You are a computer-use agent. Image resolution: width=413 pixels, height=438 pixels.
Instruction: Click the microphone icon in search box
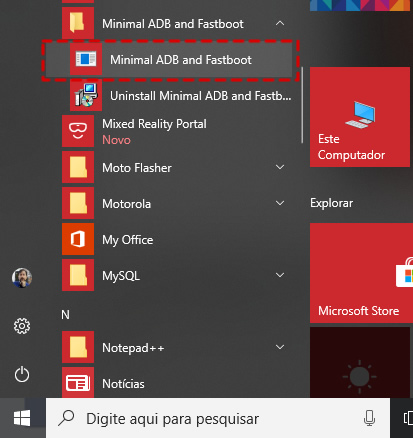tap(369, 418)
